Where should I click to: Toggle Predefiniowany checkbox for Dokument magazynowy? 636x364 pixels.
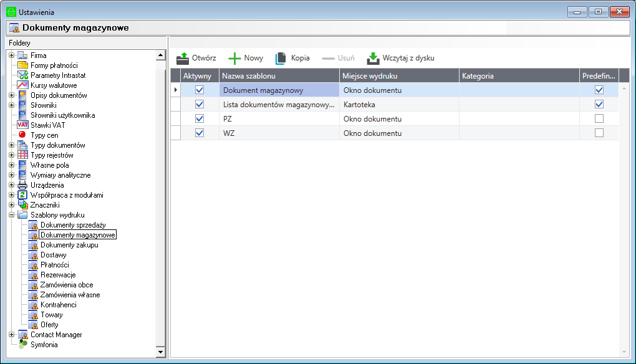[599, 90]
